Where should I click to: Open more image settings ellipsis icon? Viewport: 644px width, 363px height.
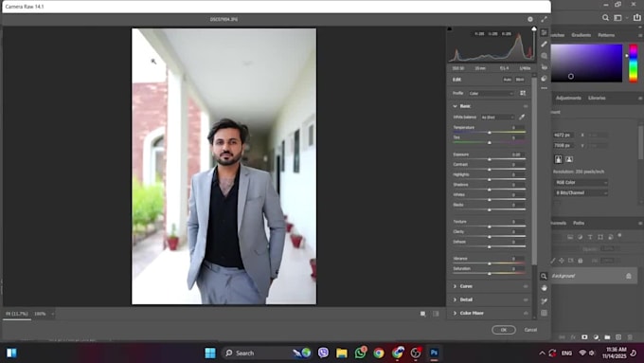545,88
